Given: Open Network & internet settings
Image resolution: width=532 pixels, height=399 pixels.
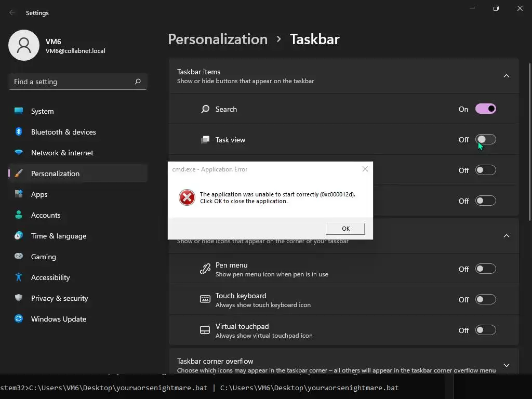Looking at the screenshot, I should click(78, 153).
